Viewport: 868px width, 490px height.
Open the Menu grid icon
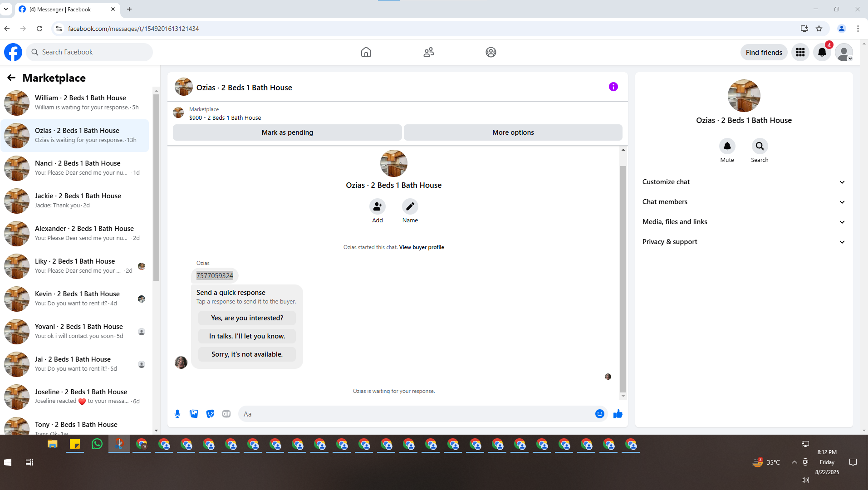[x=800, y=52]
